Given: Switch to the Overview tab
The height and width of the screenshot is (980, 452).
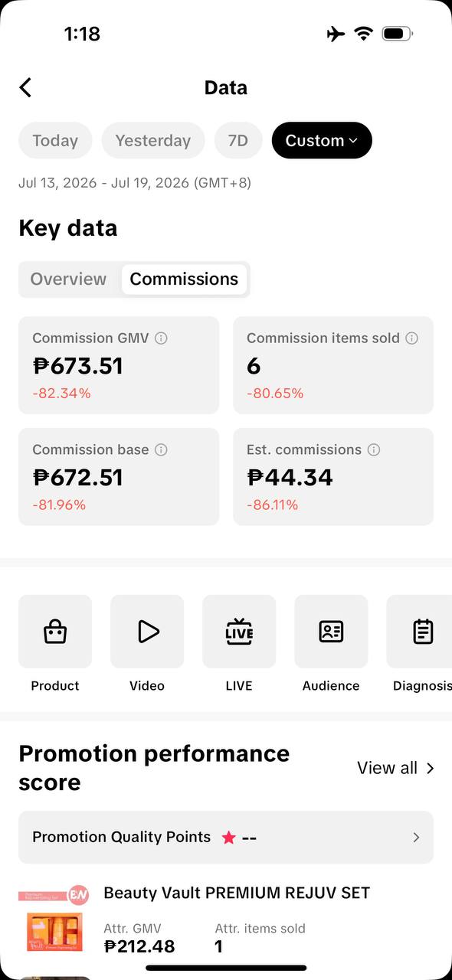Looking at the screenshot, I should click(68, 279).
